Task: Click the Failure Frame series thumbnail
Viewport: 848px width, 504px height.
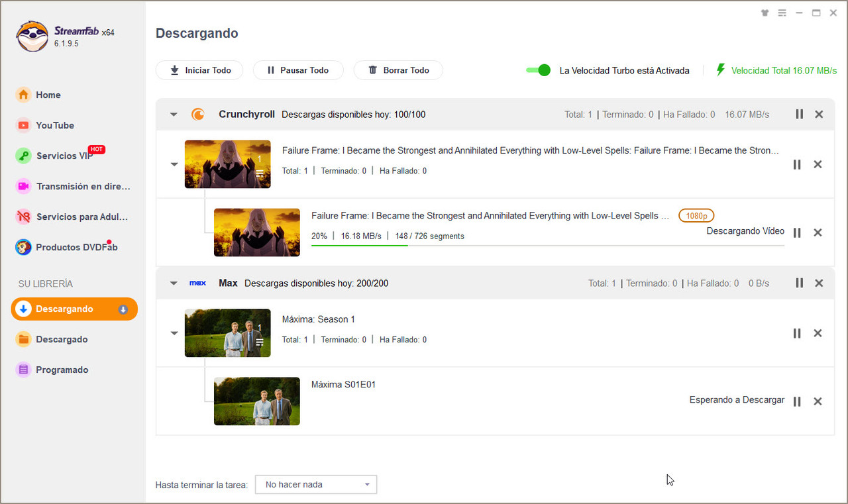Action: tap(227, 164)
